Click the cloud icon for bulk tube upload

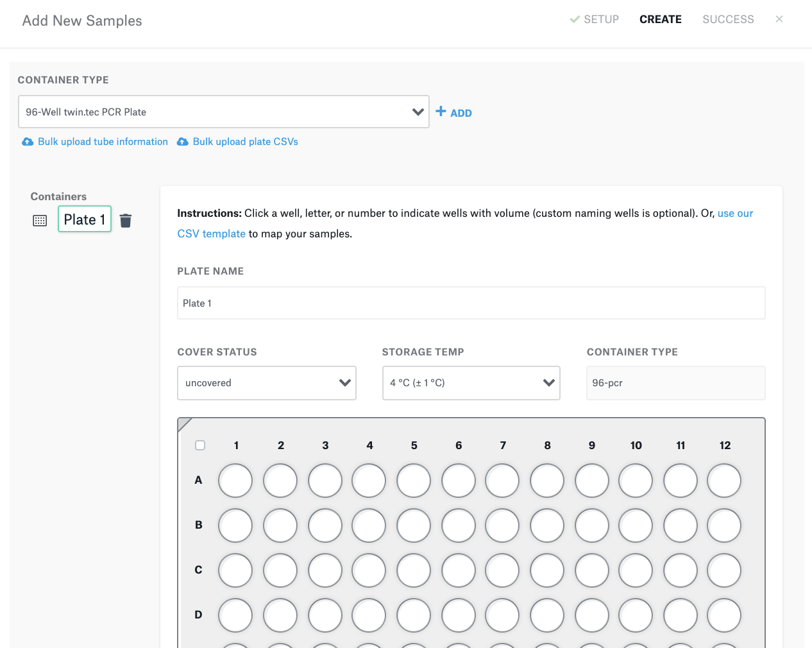[28, 141]
